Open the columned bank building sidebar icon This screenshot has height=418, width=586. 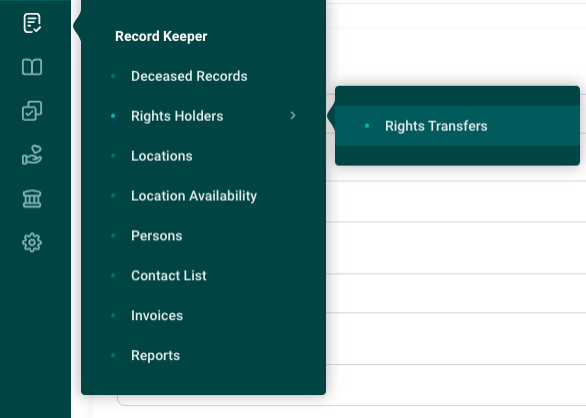[x=32, y=199]
